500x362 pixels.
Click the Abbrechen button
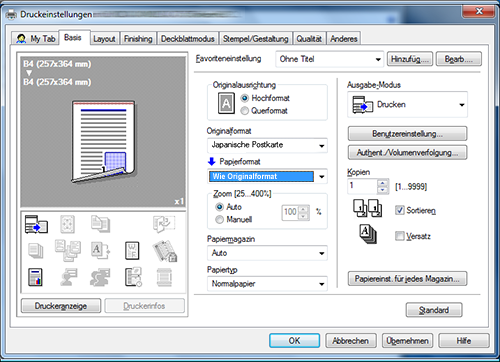pos(351,341)
